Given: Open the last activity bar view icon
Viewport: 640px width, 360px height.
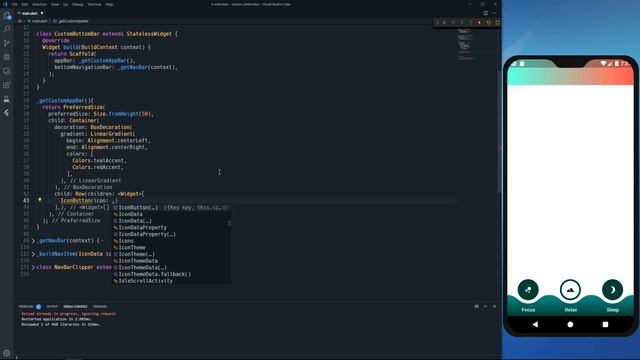Looking at the screenshot, I should [x=7, y=113].
